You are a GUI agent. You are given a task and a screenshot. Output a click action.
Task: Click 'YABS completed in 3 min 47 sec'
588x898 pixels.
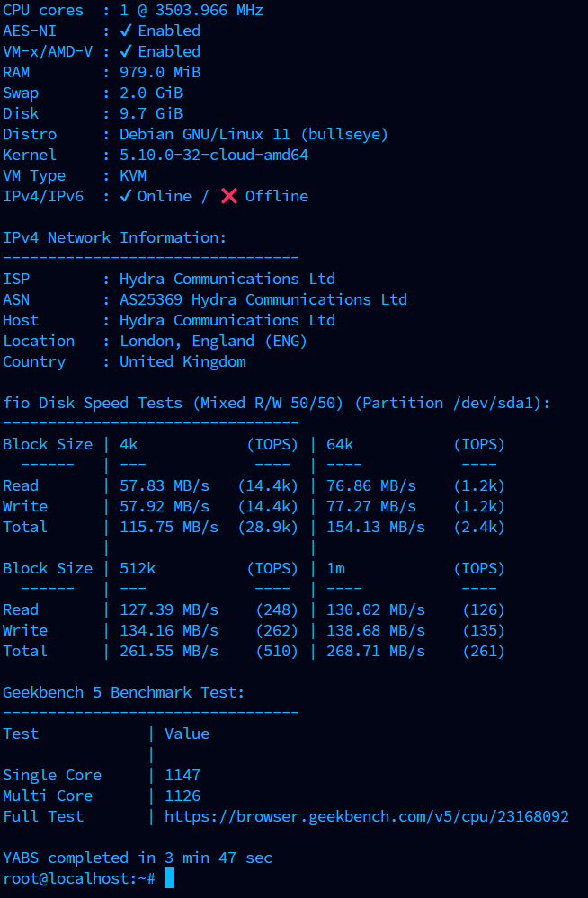(138, 858)
